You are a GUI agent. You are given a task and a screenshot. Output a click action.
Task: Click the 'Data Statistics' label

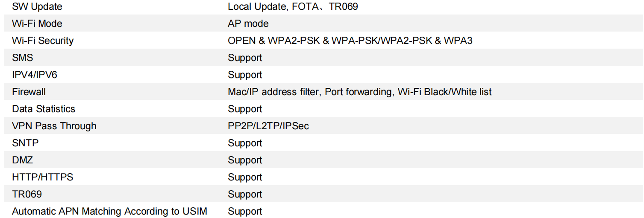click(x=43, y=109)
